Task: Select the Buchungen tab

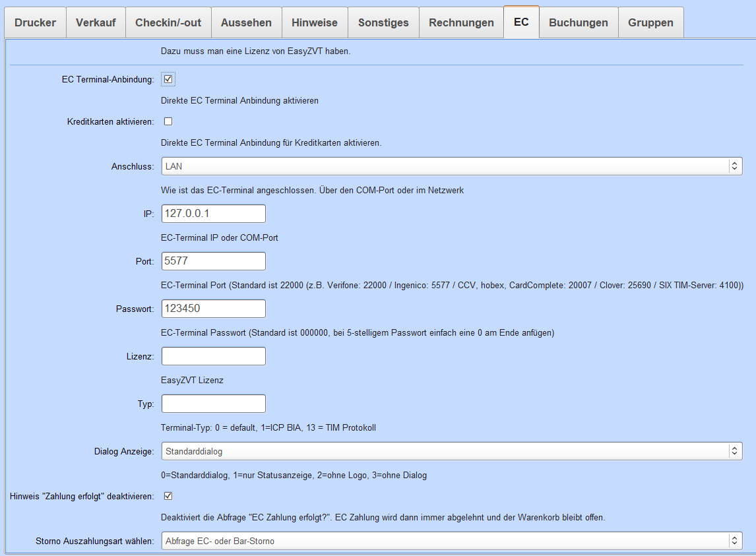Action: (579, 22)
